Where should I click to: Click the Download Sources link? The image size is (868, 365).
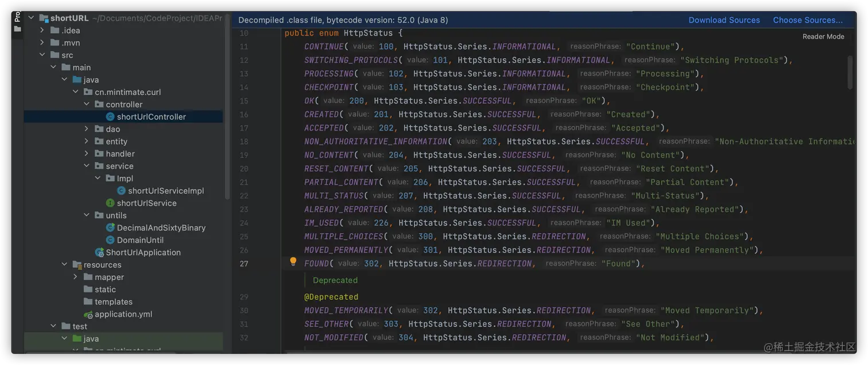724,20
